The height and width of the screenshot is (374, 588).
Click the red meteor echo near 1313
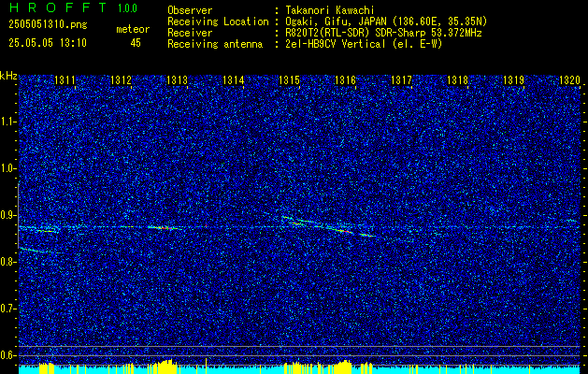click(x=165, y=228)
